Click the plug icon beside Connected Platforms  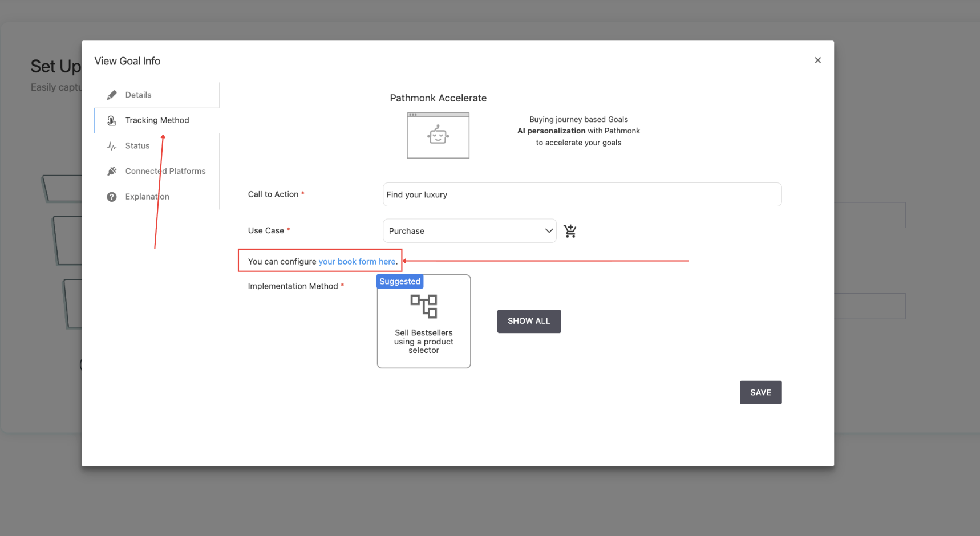click(112, 171)
